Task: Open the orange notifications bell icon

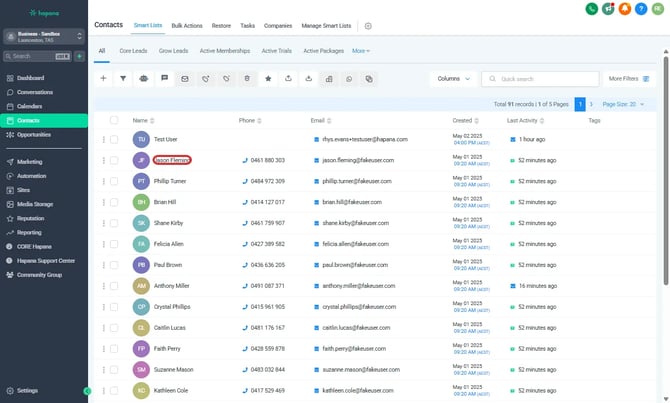Action: point(625,9)
